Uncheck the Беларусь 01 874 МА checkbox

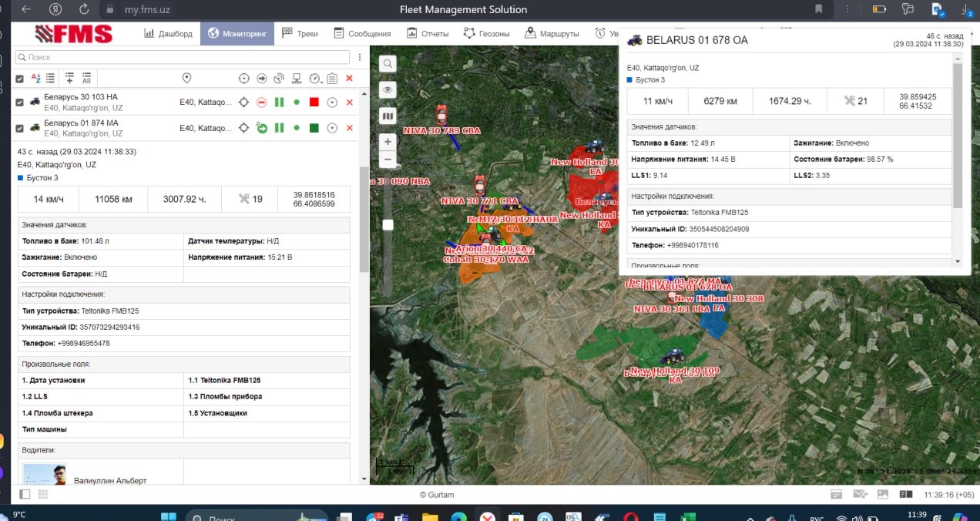[x=20, y=127]
